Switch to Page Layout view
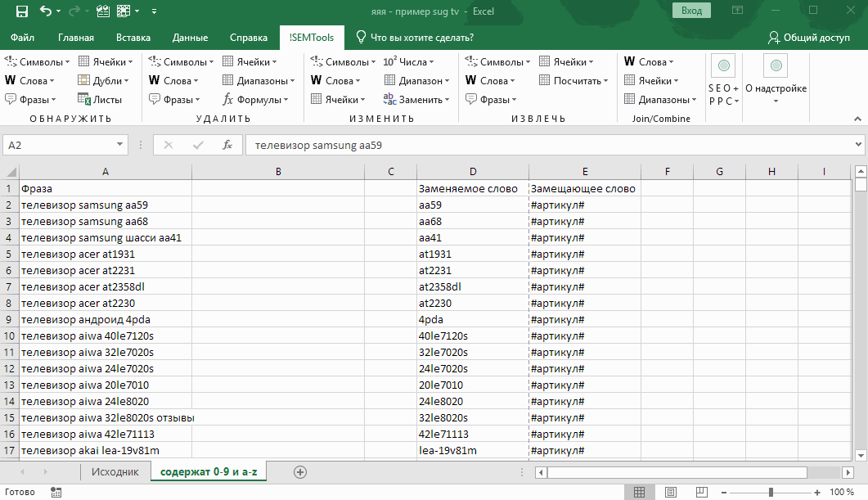The image size is (868, 500). 670,492
